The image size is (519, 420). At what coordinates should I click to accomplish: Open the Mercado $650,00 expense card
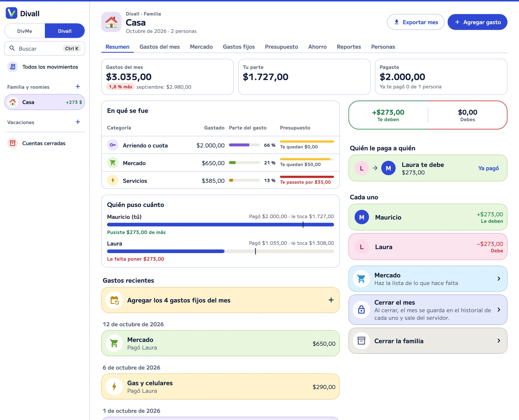[x=220, y=343]
